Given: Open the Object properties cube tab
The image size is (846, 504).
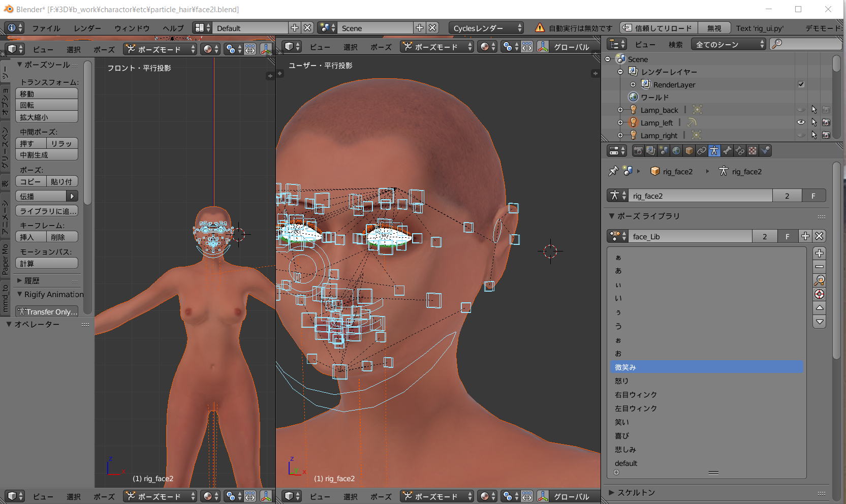Looking at the screenshot, I should [689, 151].
